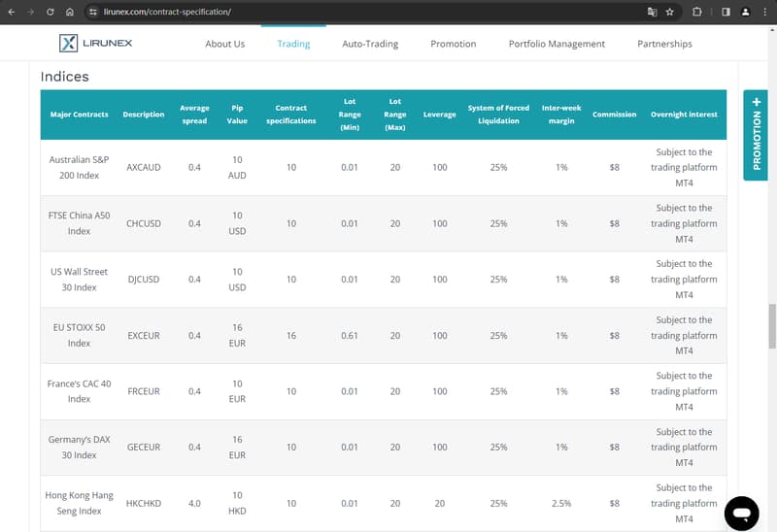This screenshot has width=777, height=532.
Task: Open Portfolio Management menu
Action: (557, 44)
